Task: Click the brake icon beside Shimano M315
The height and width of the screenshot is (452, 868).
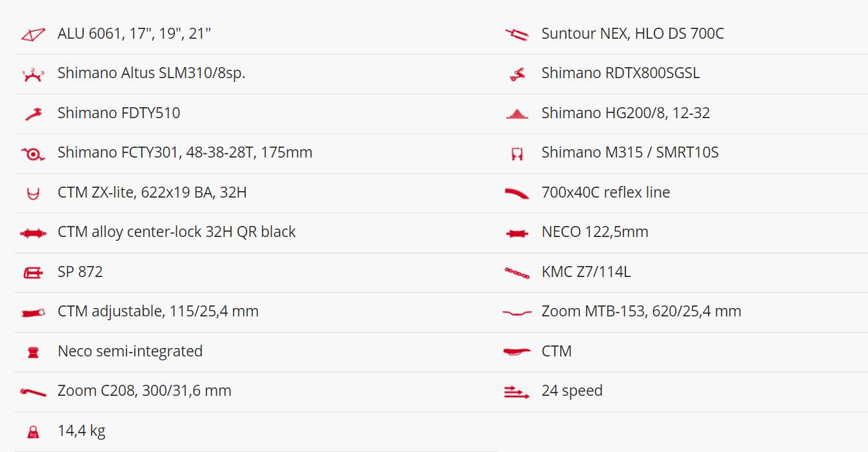Action: [517, 154]
